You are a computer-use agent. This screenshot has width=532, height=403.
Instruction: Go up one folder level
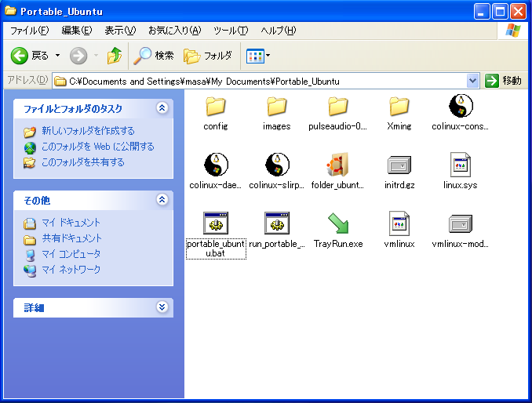115,56
